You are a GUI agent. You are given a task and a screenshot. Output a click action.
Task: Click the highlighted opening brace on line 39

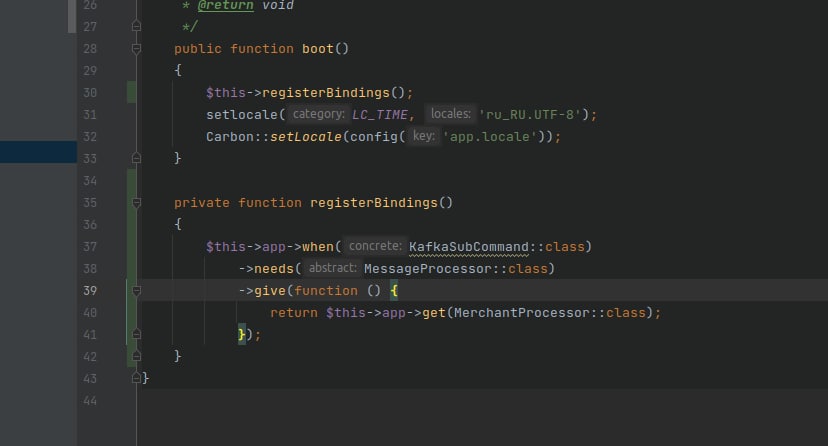pos(394,291)
